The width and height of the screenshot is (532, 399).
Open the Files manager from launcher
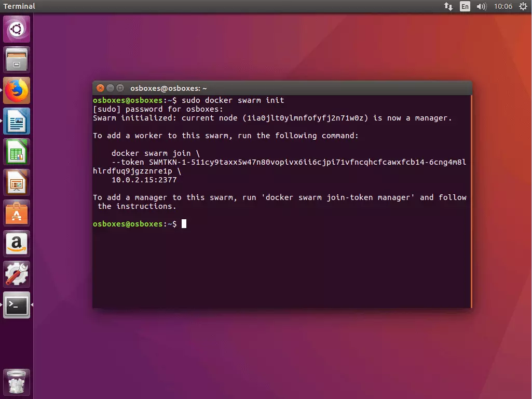click(x=16, y=60)
